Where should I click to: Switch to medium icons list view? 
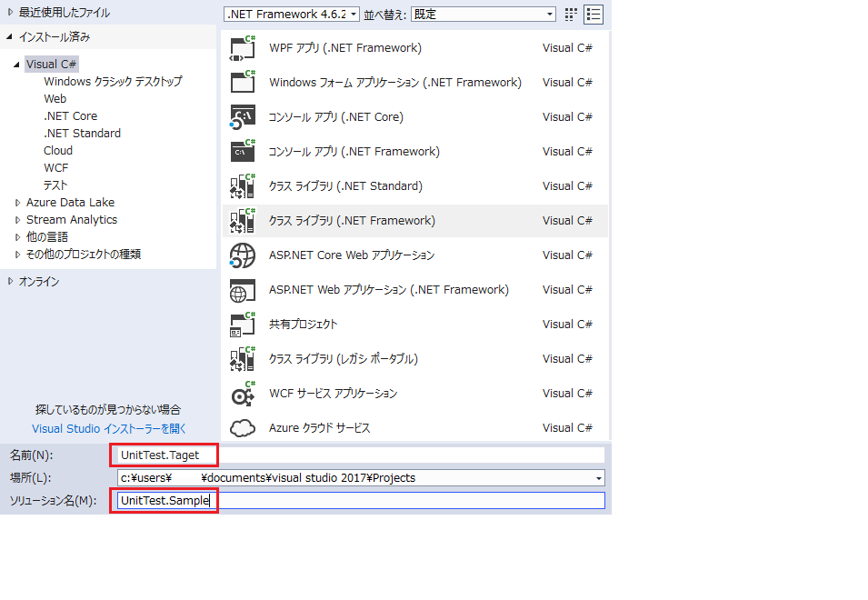[x=594, y=15]
